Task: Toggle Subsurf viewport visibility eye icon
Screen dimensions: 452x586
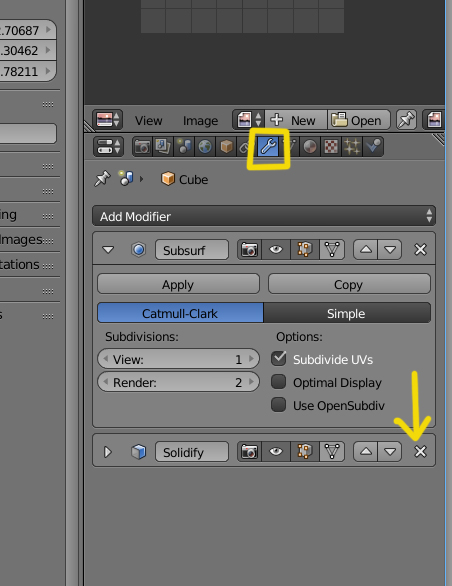Action: (x=276, y=250)
